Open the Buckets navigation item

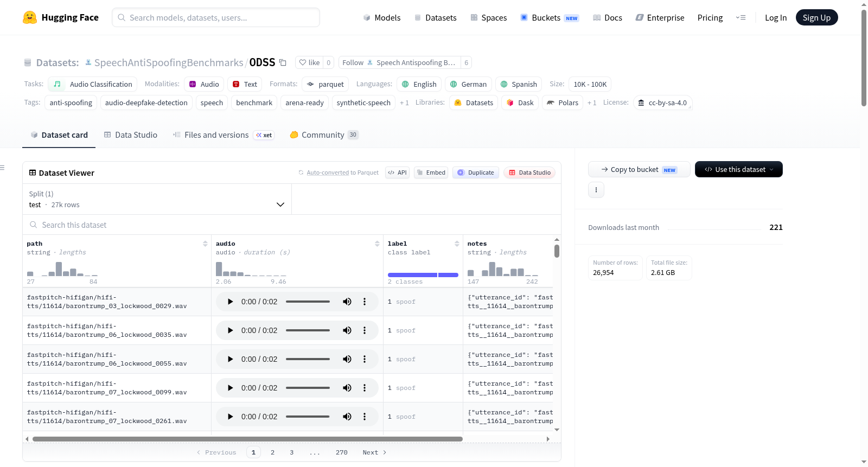point(550,17)
